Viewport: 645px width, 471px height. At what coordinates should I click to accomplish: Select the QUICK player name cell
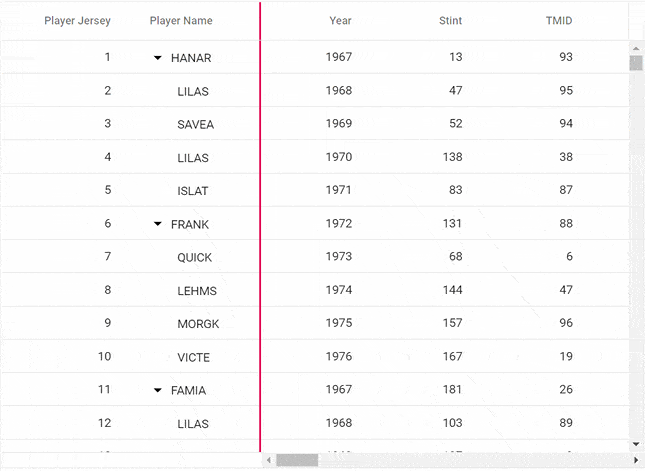[x=195, y=257]
